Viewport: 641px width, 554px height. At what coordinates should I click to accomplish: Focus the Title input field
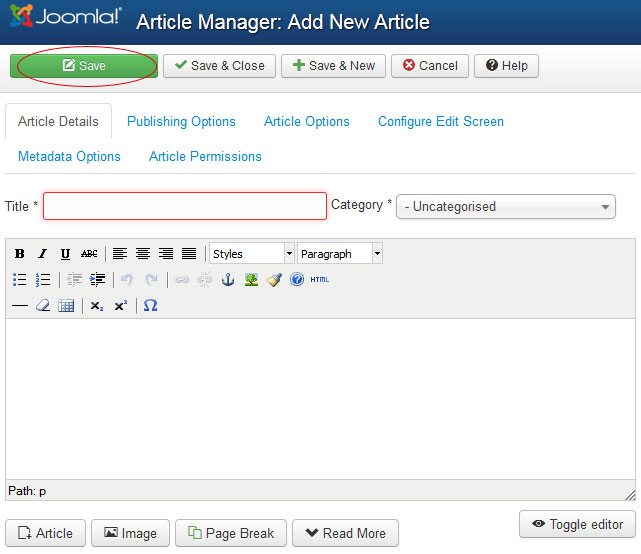pyautogui.click(x=185, y=206)
